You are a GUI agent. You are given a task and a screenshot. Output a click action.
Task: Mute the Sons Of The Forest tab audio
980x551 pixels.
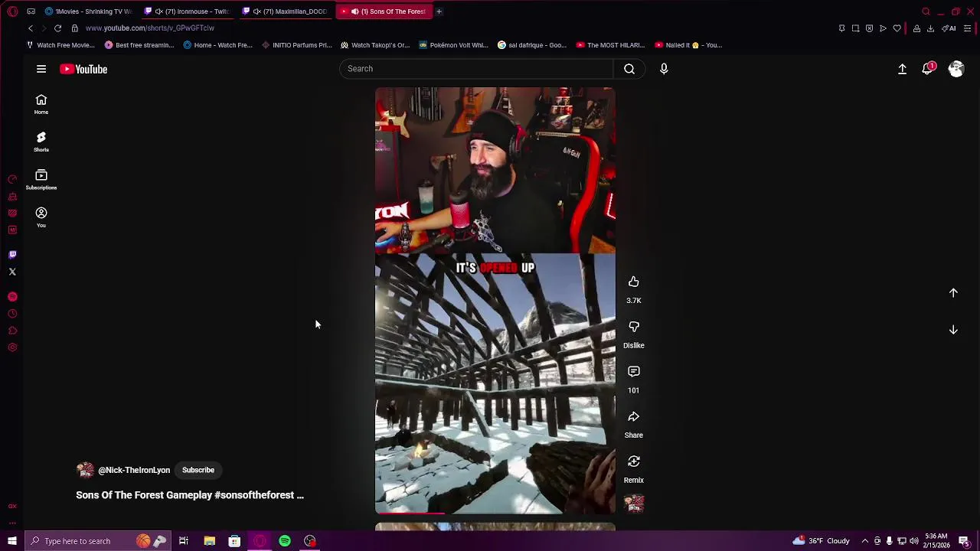(354, 11)
